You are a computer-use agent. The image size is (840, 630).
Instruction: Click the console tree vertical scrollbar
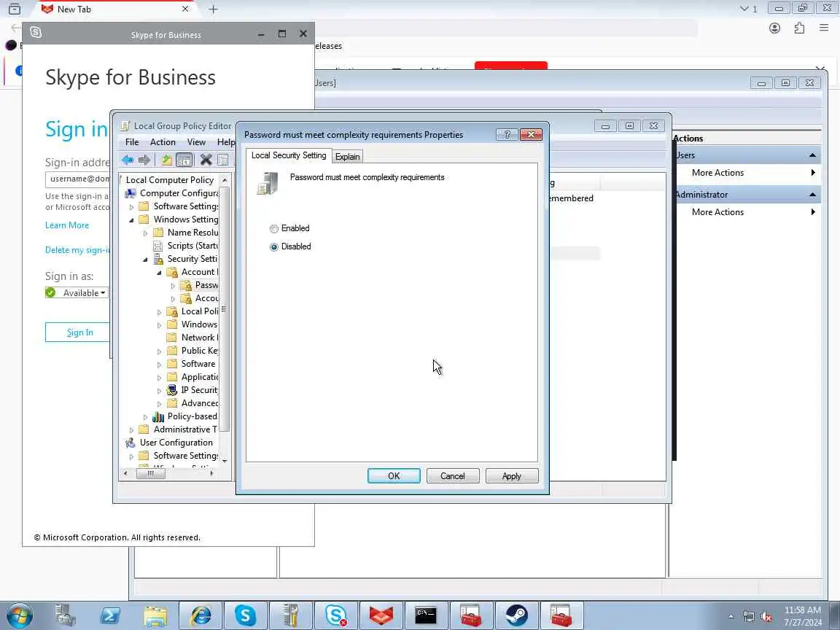(225, 309)
